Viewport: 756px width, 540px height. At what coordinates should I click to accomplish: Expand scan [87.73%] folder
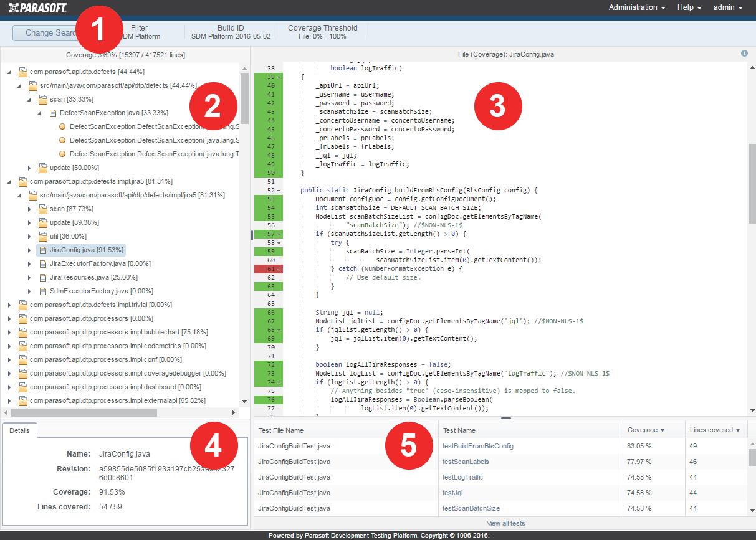29,209
